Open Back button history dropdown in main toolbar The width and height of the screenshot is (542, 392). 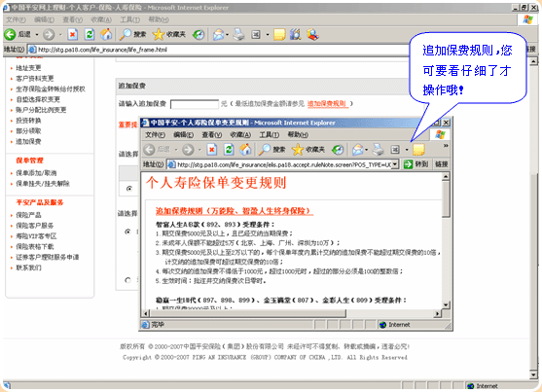tap(37, 35)
